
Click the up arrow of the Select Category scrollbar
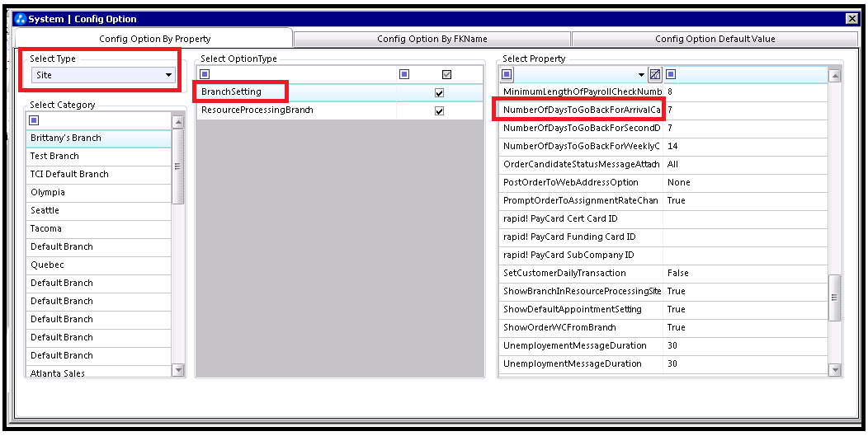(178, 122)
